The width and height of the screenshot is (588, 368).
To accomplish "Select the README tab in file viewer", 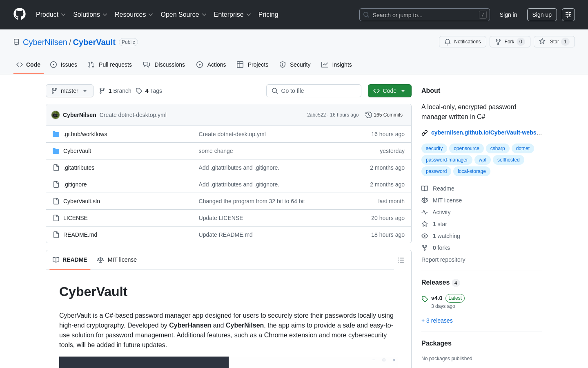I will [x=70, y=260].
